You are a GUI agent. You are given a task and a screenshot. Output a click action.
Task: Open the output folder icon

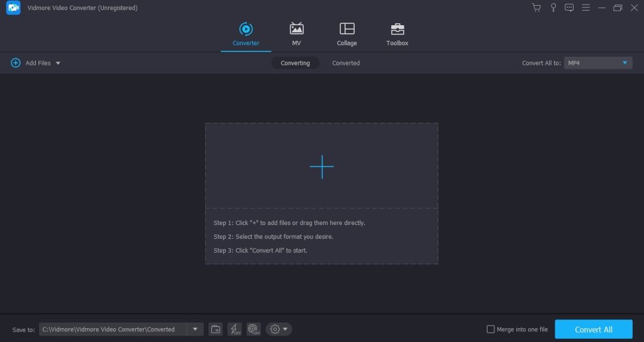point(216,329)
